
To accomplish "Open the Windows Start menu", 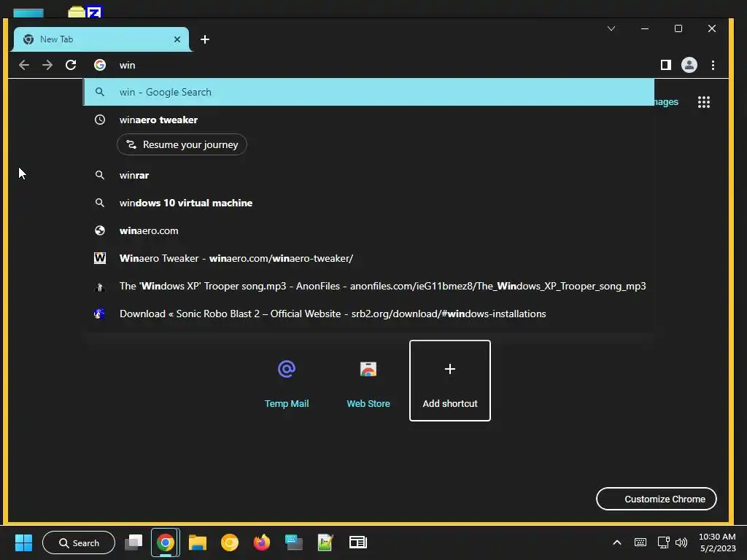I will click(23, 542).
